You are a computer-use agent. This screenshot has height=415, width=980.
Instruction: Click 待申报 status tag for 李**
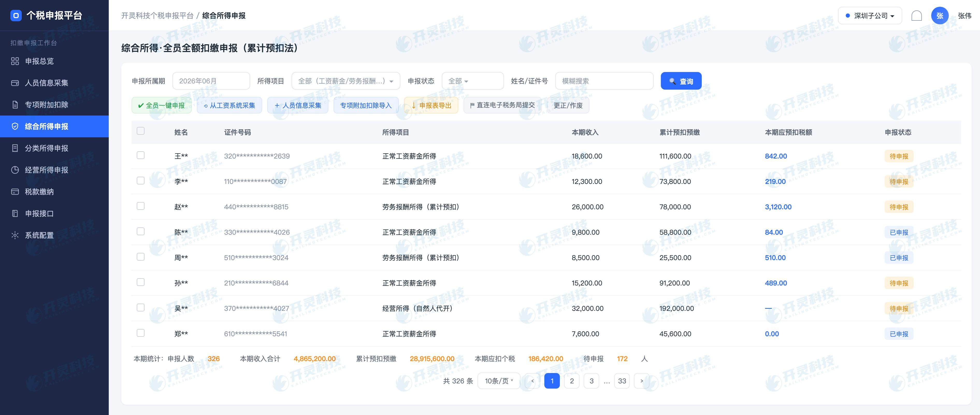tap(899, 181)
